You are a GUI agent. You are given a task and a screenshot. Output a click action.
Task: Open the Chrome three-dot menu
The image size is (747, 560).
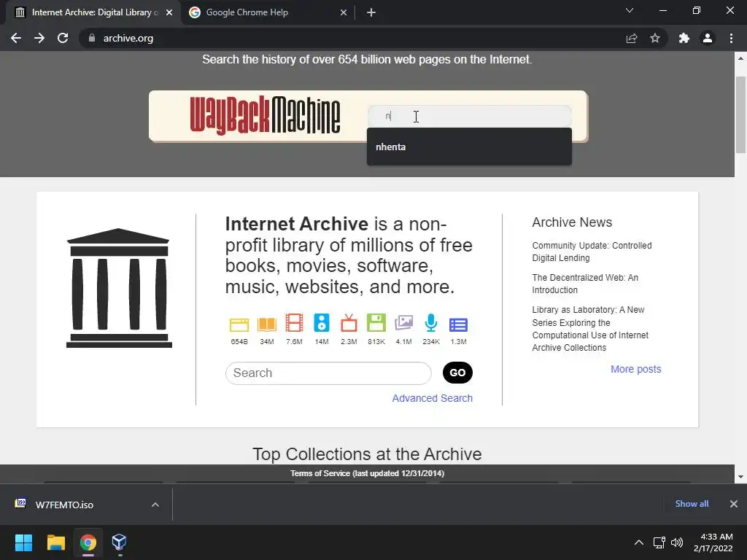[x=731, y=38]
